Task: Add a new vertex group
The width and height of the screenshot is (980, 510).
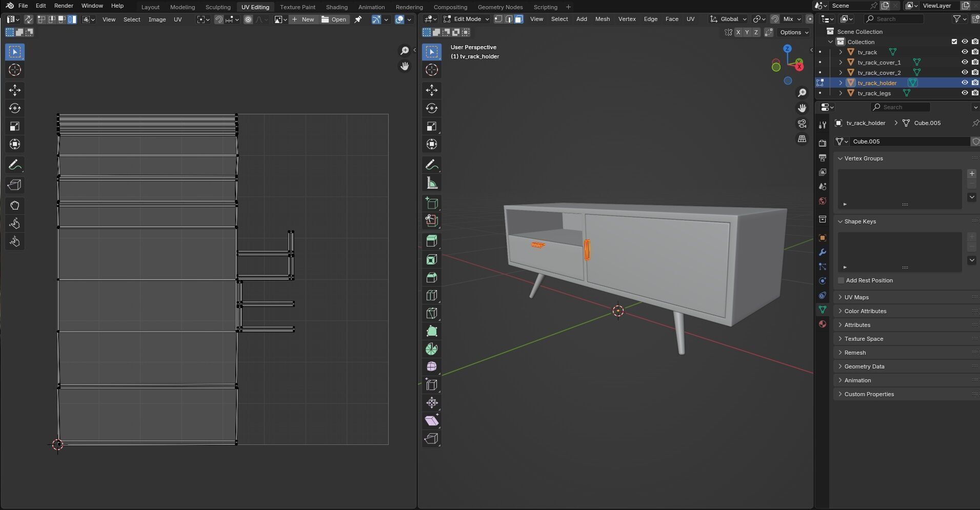Action: pos(971,174)
